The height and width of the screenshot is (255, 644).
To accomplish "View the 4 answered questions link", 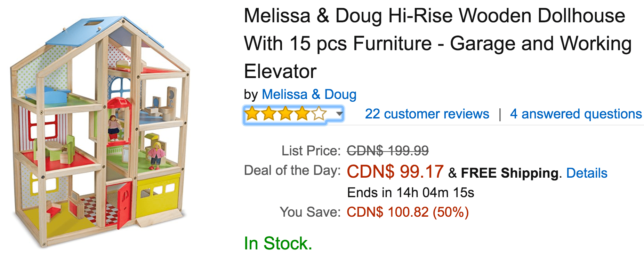I will [x=576, y=114].
